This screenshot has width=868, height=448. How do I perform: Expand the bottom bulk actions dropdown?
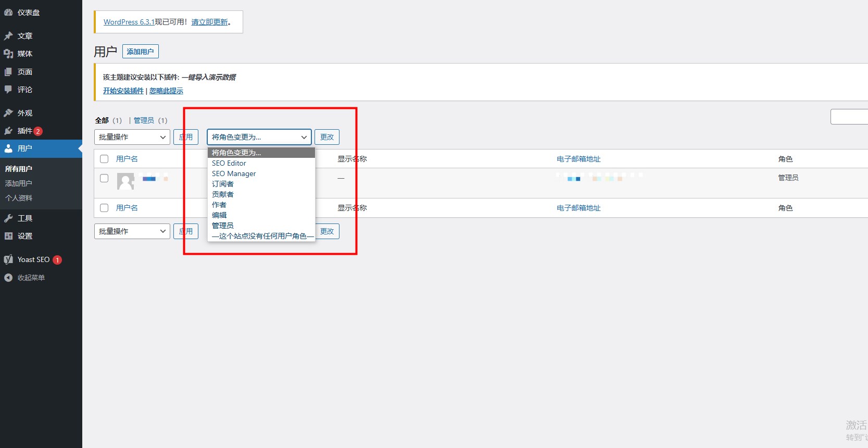(x=132, y=231)
